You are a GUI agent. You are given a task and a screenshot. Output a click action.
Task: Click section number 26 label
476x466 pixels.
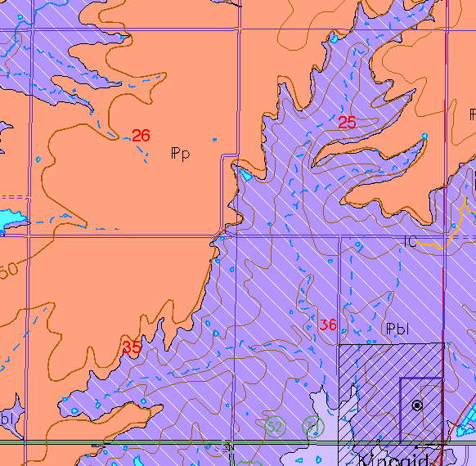tap(141, 136)
